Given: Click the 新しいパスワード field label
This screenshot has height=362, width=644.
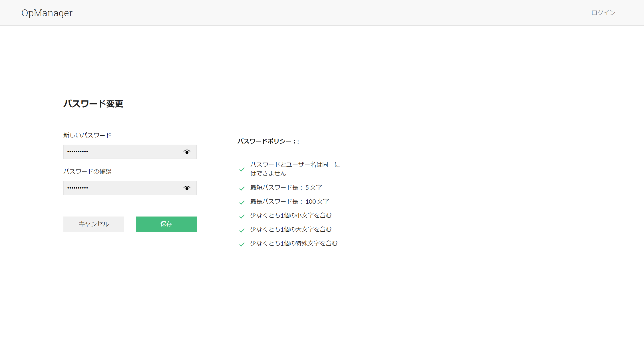Looking at the screenshot, I should pos(87,135).
